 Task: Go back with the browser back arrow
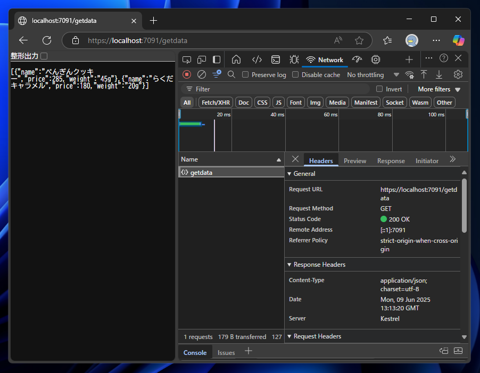tap(23, 40)
